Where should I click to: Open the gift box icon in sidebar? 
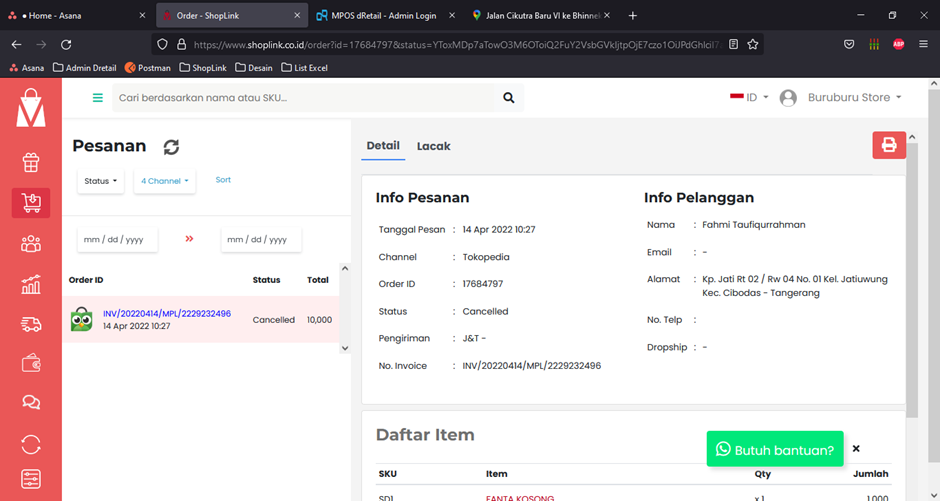31,162
